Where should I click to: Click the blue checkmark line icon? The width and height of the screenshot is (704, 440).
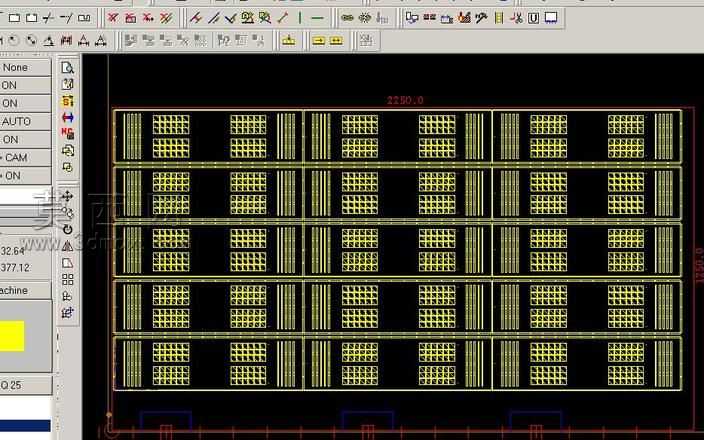(230, 18)
